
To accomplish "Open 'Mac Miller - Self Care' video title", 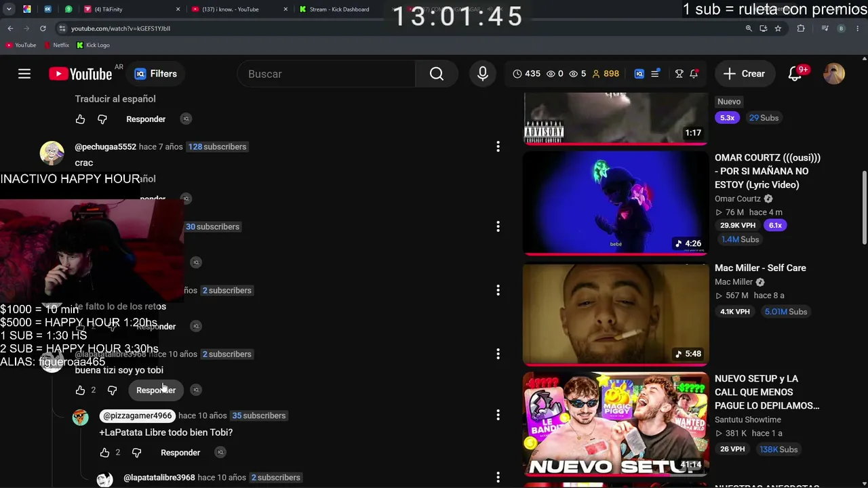I will click(x=760, y=268).
